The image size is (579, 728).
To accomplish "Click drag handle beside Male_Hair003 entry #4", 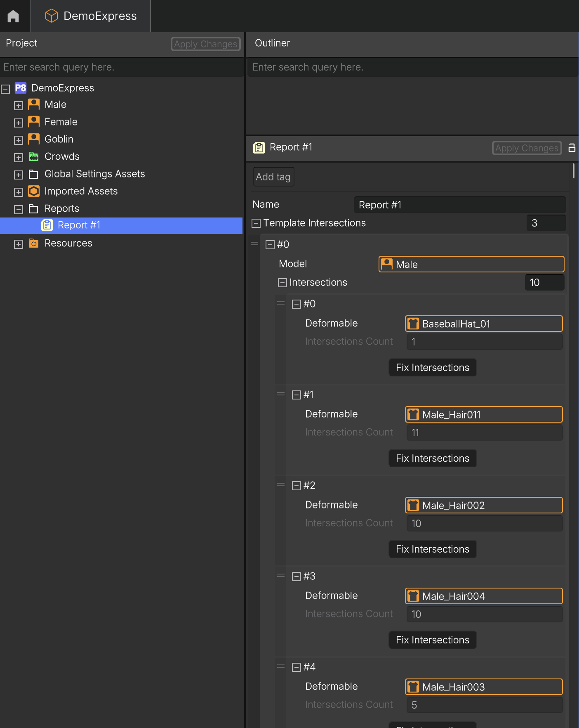I will coord(281,667).
